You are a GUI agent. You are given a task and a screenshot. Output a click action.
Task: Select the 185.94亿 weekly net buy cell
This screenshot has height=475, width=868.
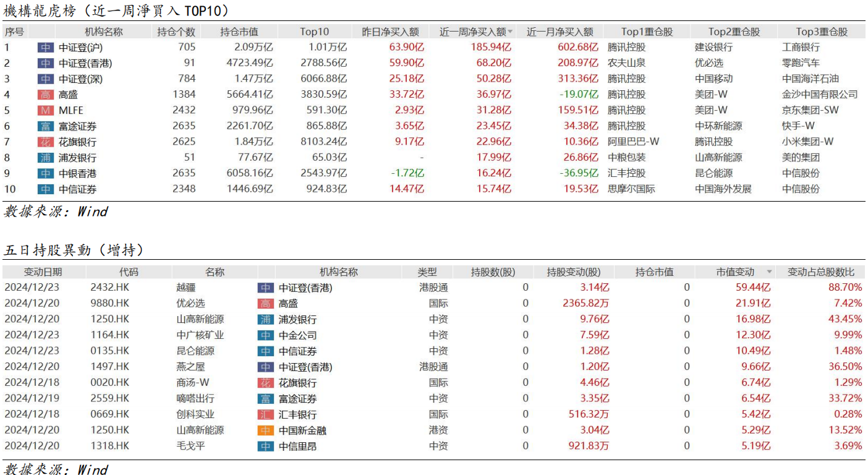491,47
